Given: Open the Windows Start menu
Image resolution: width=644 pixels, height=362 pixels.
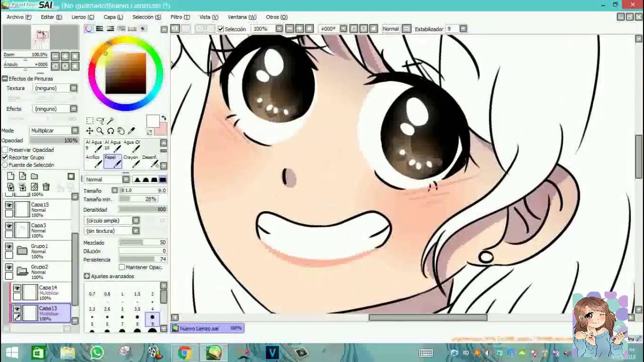Looking at the screenshot, I should pos(11,352).
